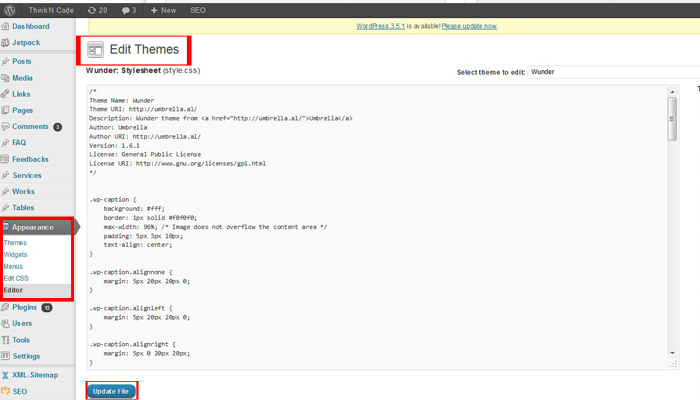The width and height of the screenshot is (700, 400).
Task: Click the FAQ pin icon
Action: (x=5, y=143)
